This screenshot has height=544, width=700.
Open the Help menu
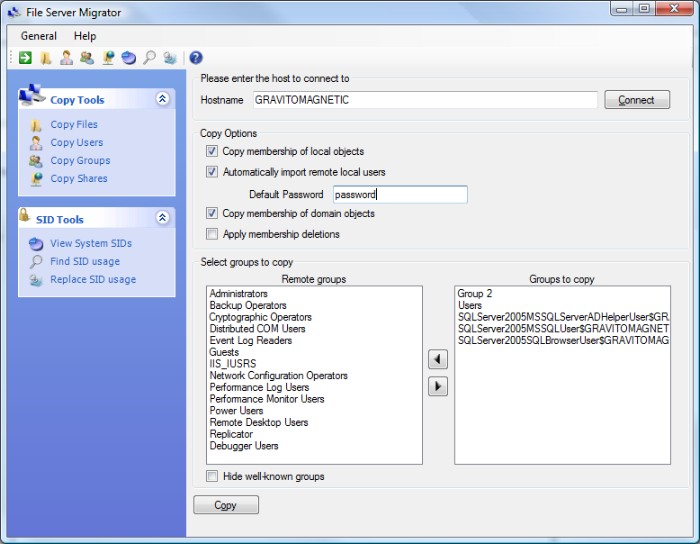(x=85, y=36)
